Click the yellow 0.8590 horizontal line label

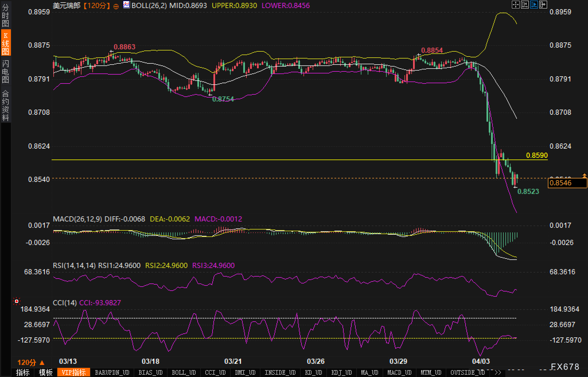(537, 155)
